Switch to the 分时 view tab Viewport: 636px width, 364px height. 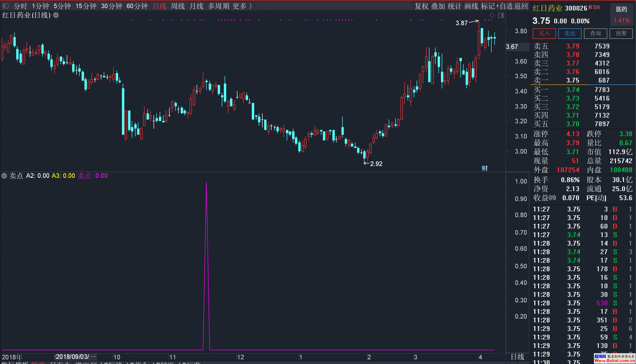(20, 6)
